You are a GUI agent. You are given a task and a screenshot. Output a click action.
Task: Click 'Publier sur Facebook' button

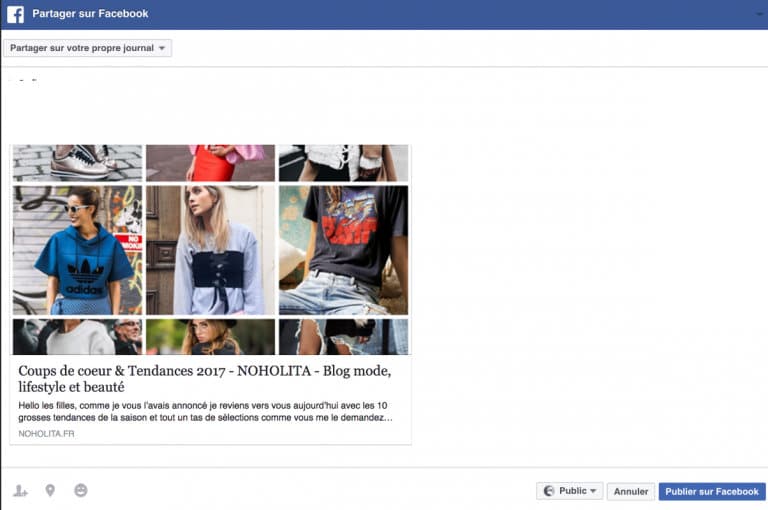(x=712, y=491)
